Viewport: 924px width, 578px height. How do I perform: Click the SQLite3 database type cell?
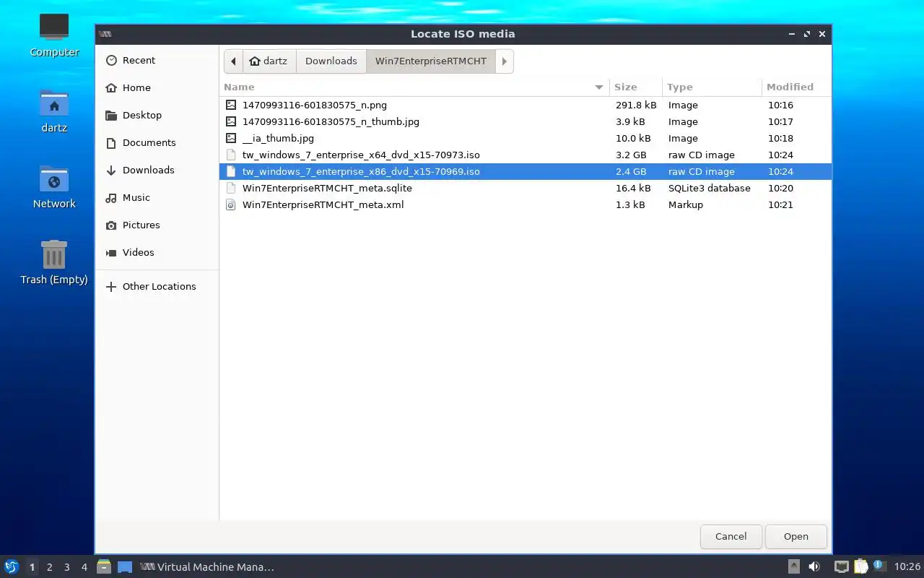click(x=710, y=189)
